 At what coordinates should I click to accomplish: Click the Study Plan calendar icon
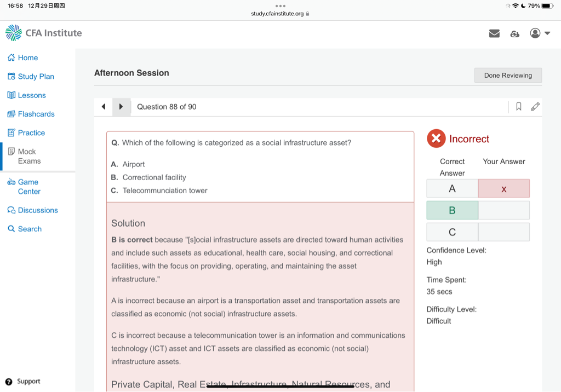click(x=12, y=76)
